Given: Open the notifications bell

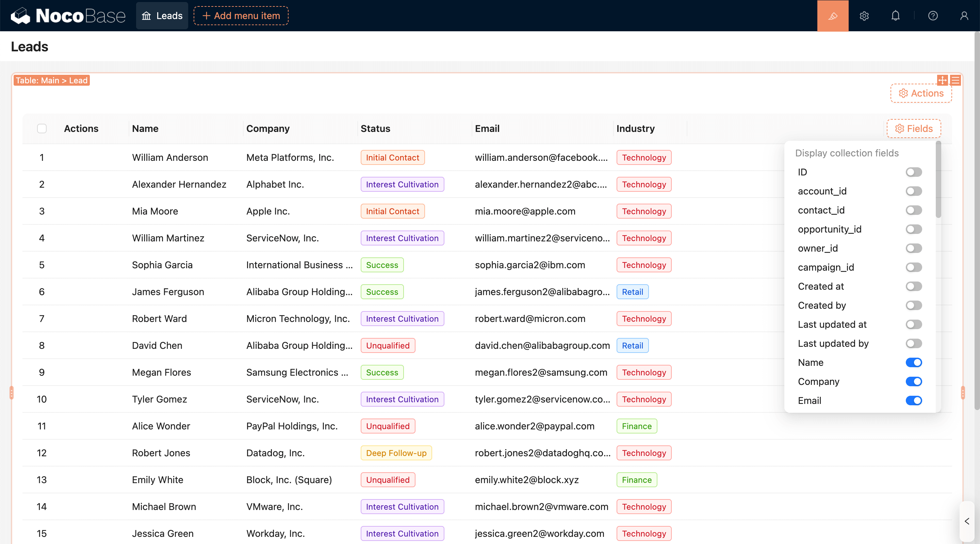Looking at the screenshot, I should coord(895,16).
